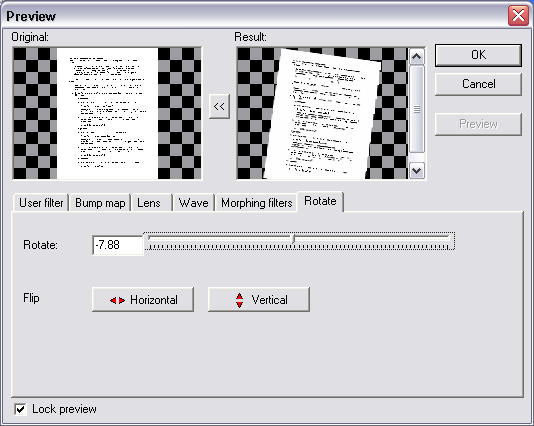
Task: Click the Rotate angle slider thumb
Action: click(x=293, y=238)
